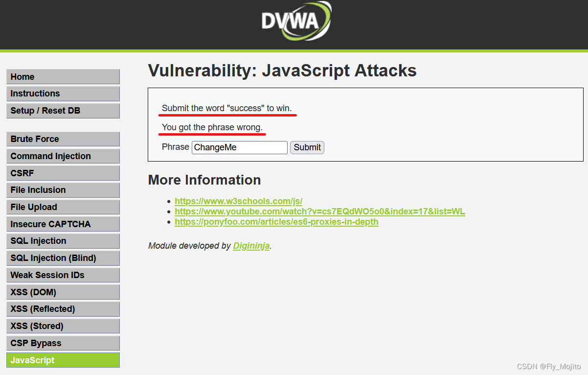Image resolution: width=588 pixels, height=375 pixels.
Task: Select the XSS (Stored) page
Action: point(63,326)
